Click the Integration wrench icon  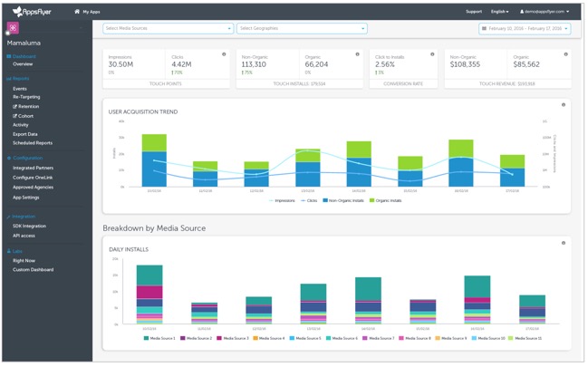9,217
